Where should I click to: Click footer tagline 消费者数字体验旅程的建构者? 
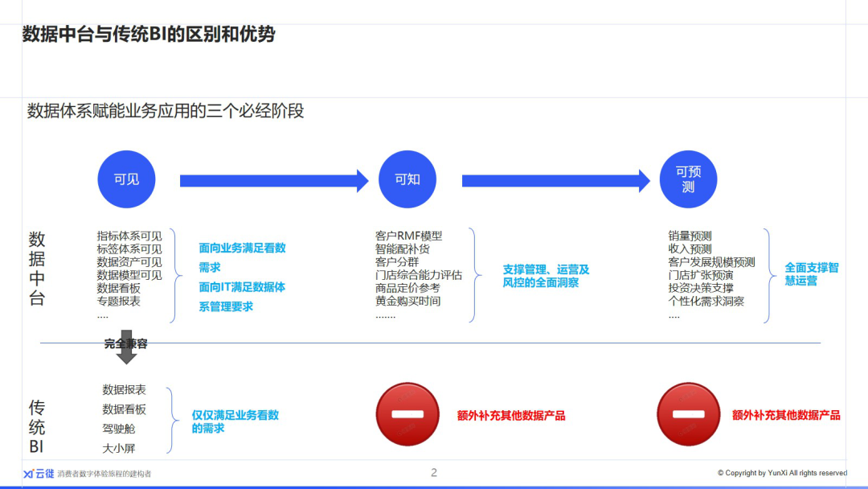pyautogui.click(x=104, y=474)
